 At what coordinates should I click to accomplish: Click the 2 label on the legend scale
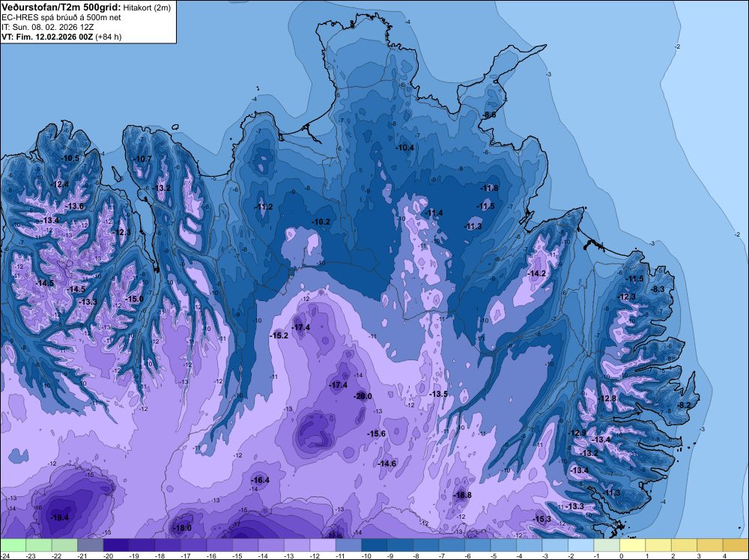tap(673, 556)
